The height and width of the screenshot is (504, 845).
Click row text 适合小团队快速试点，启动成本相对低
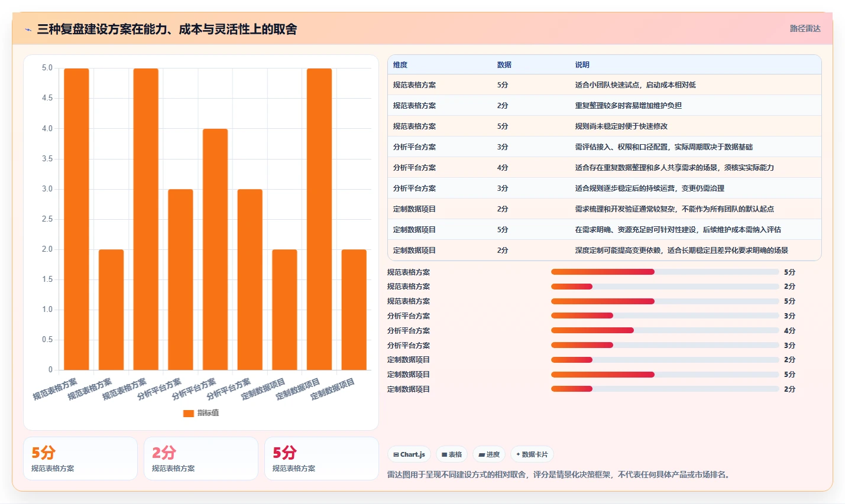636,85
